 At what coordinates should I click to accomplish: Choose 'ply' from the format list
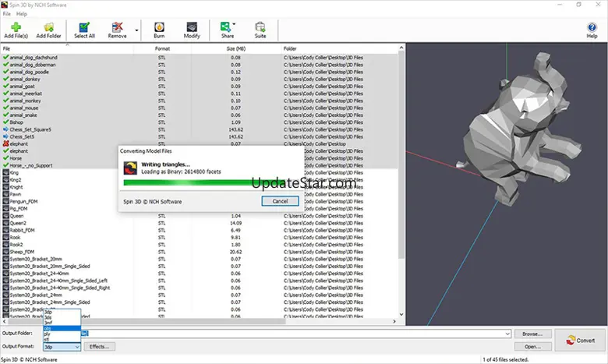pos(48,333)
